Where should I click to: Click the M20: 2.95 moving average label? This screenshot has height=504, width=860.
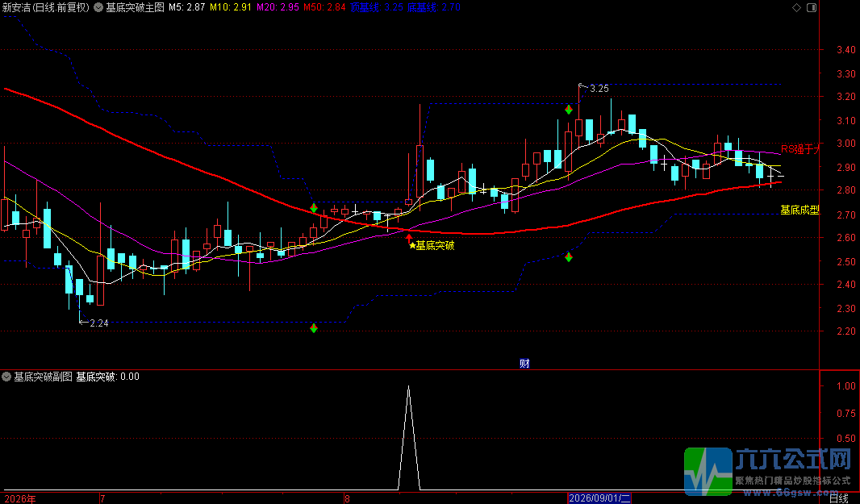point(278,8)
